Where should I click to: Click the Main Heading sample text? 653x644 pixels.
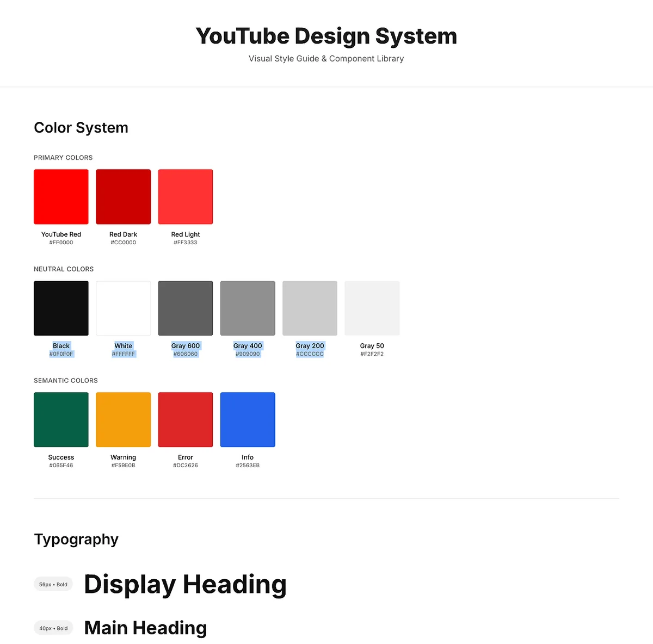[145, 628]
